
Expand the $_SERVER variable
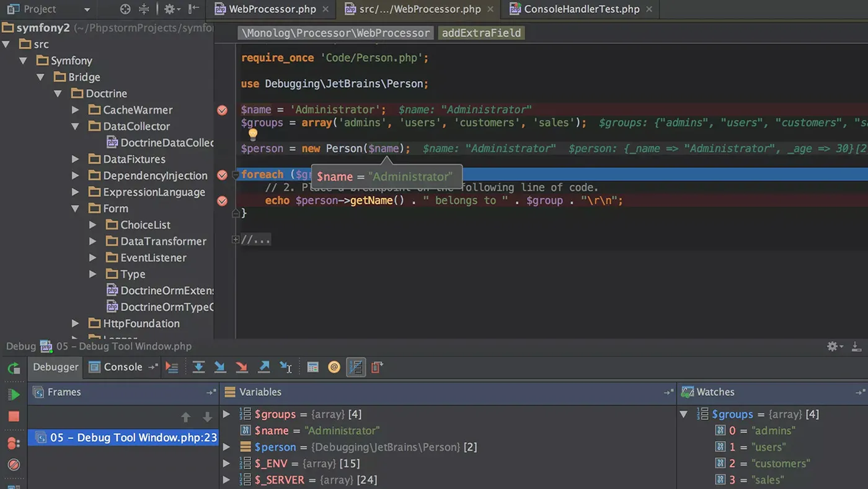[x=226, y=480]
